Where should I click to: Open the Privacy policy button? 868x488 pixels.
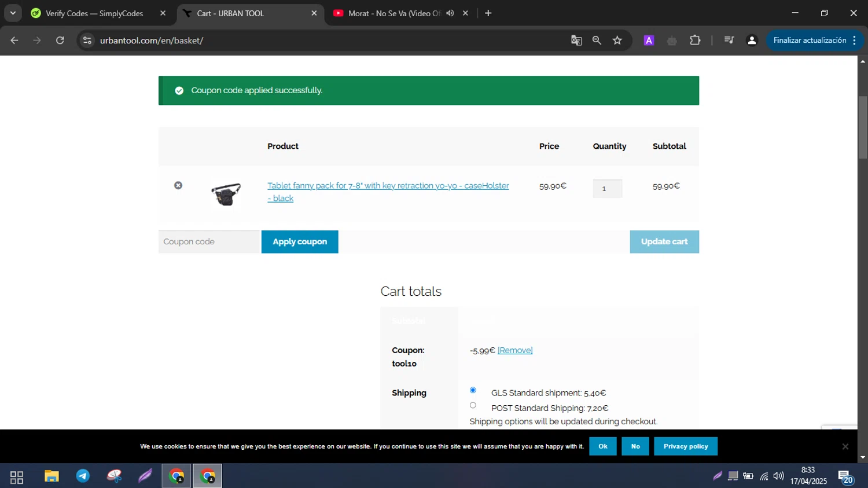[x=686, y=446]
